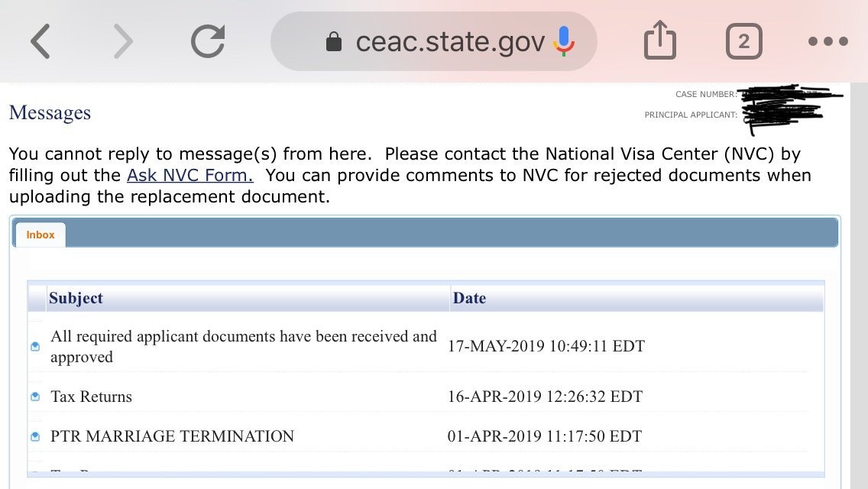Open the all documents approved message

tap(244, 347)
